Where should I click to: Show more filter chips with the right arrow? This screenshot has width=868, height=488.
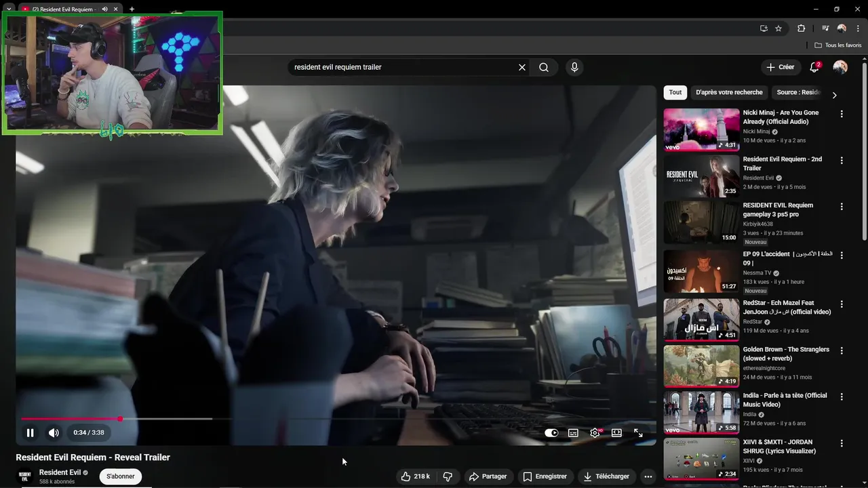pyautogui.click(x=834, y=95)
